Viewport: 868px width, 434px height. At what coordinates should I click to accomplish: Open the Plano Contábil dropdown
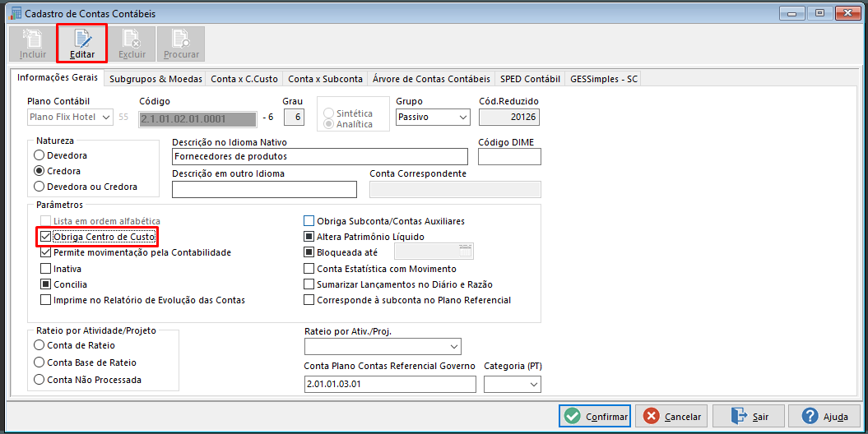tap(70, 118)
